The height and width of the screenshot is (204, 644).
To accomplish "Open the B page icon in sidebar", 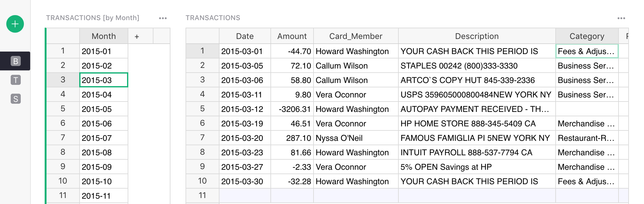I will click(15, 61).
